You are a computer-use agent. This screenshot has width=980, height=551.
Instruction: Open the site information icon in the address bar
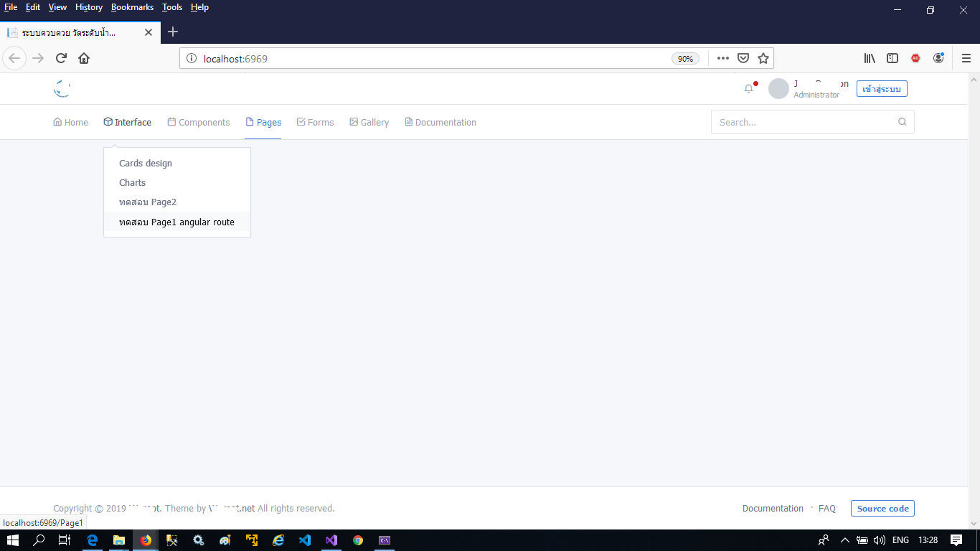(x=192, y=59)
